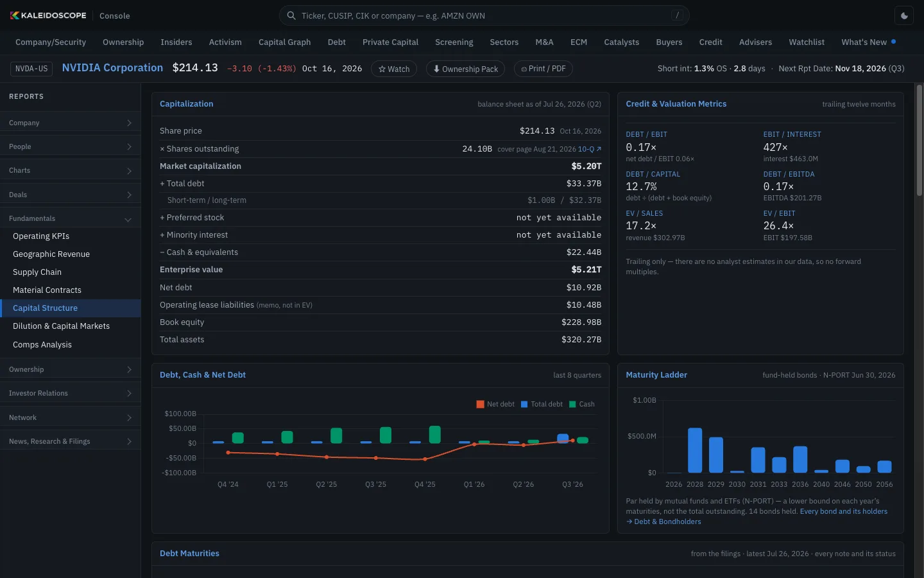Open the Ownership top menu

[123, 42]
